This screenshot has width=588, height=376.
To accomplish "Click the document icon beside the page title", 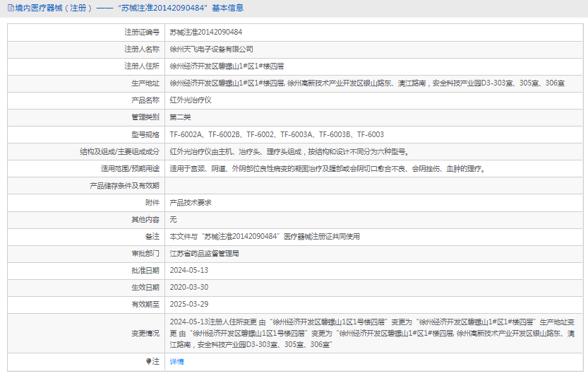I will 11,8.
